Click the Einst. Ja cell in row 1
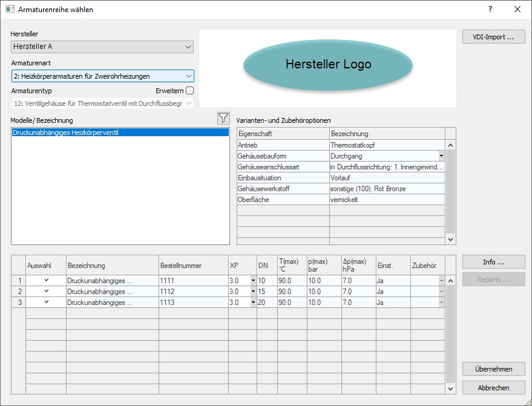532x406 pixels. click(393, 281)
